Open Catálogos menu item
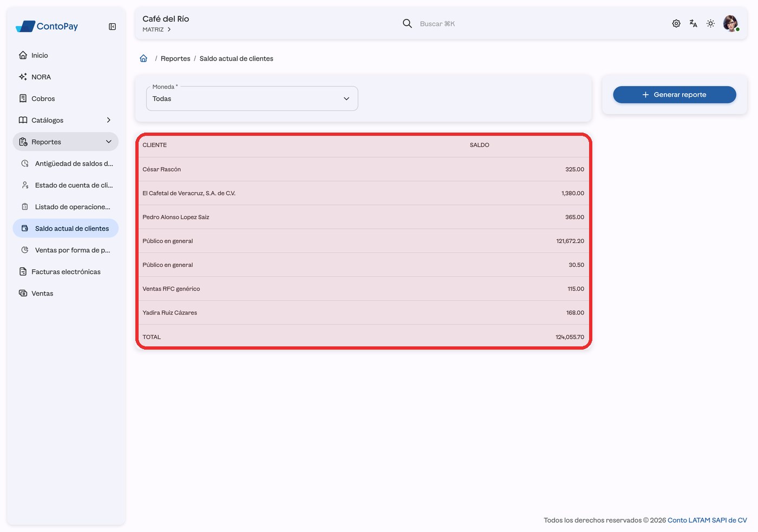Viewport: 758px width, 532px height. pos(66,120)
